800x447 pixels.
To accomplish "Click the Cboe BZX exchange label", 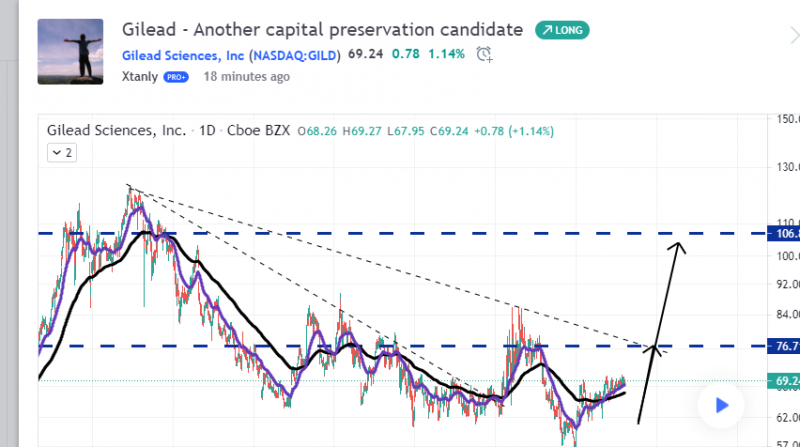I will [x=260, y=130].
